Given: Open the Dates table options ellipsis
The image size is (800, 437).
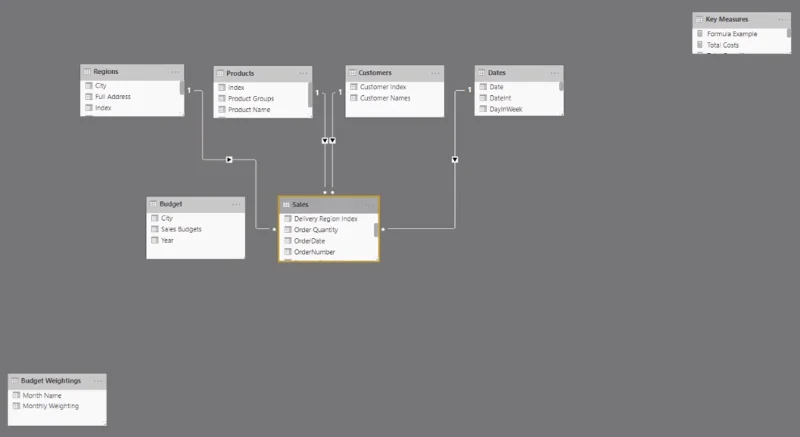Looking at the screenshot, I should coord(555,73).
